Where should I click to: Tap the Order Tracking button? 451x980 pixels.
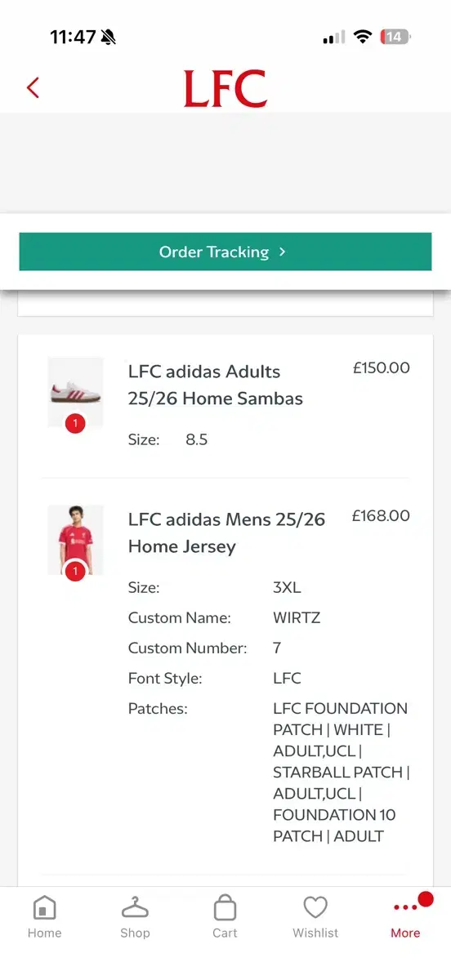click(x=225, y=252)
